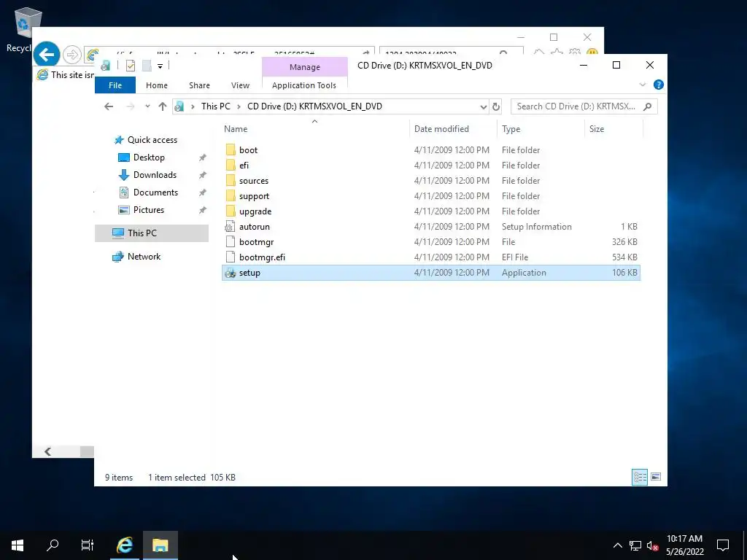
Task: Open the File menu
Action: pos(115,85)
